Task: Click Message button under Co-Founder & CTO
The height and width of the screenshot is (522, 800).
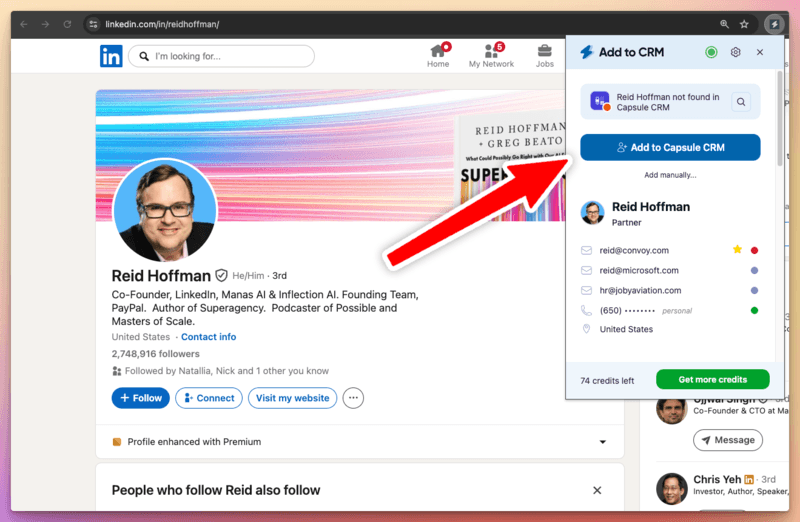Action: pos(728,440)
